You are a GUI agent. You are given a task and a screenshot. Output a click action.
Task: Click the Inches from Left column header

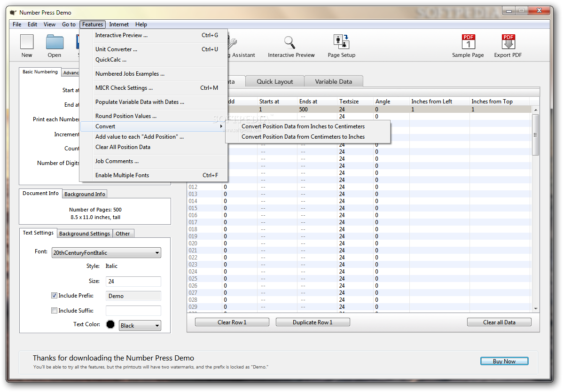(x=439, y=102)
